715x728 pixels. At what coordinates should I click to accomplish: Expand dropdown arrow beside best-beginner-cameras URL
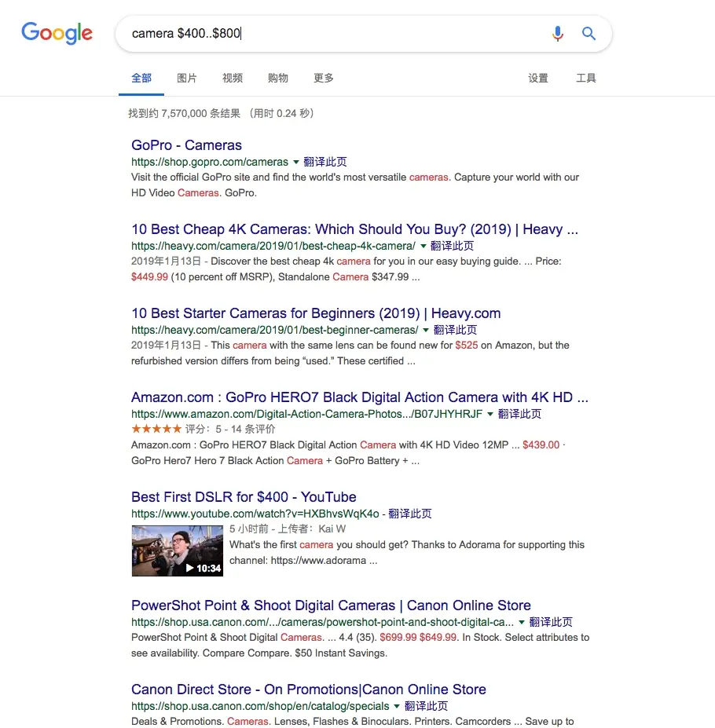tap(426, 330)
